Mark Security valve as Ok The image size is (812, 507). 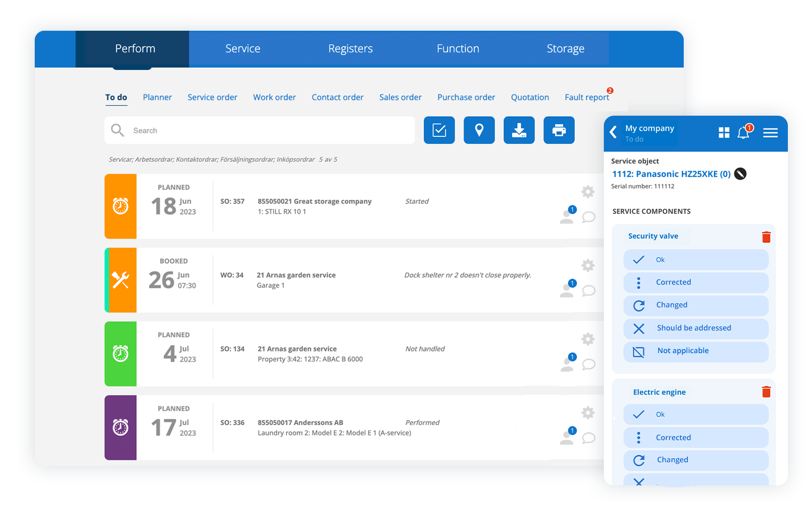pos(695,260)
